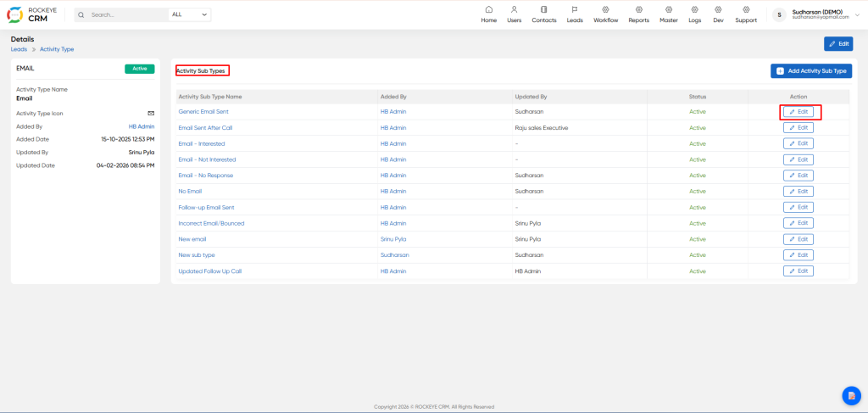
Task: Go to Leads breadcrumb link
Action: click(x=19, y=49)
